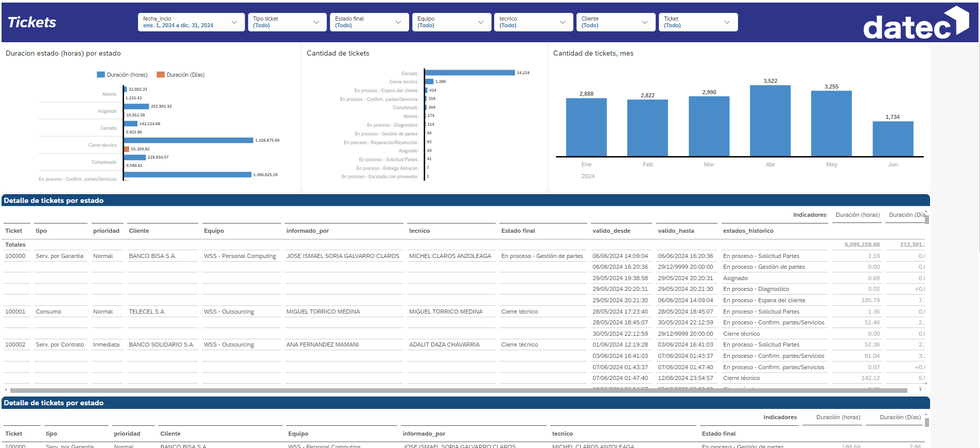Open the fecha_incio date filter dropdown
Image resolution: width=980 pixels, height=448 pixels.
191,22
